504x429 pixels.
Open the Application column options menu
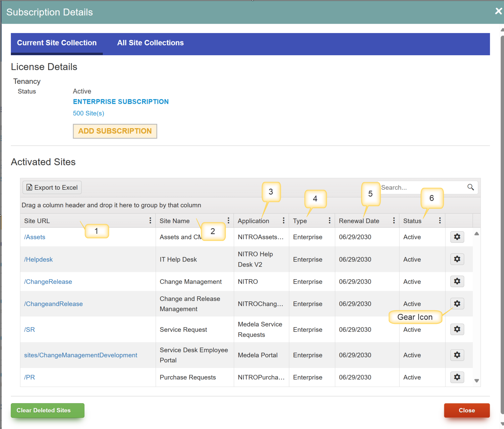(x=283, y=221)
